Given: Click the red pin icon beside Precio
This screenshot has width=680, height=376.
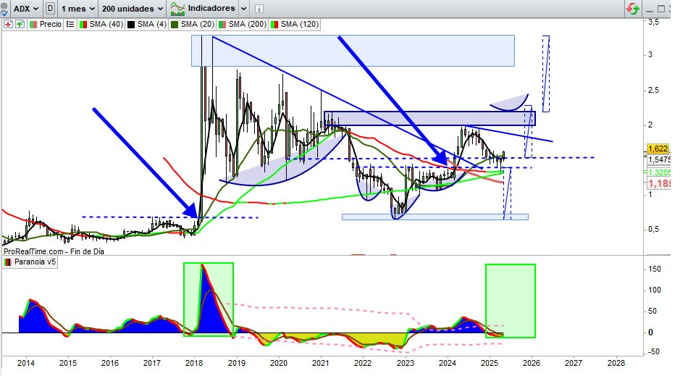Looking at the screenshot, I should click(8, 24).
